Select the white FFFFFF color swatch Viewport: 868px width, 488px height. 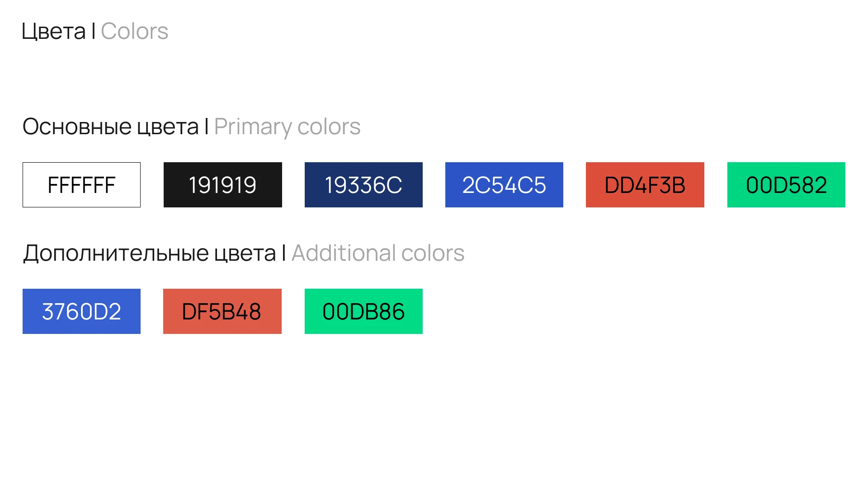click(81, 185)
